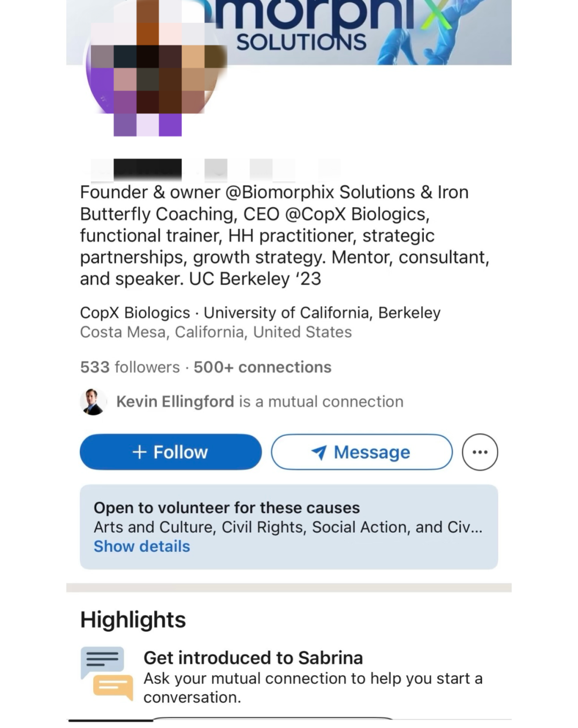Send a message with Message button
578x728 pixels.
(362, 452)
